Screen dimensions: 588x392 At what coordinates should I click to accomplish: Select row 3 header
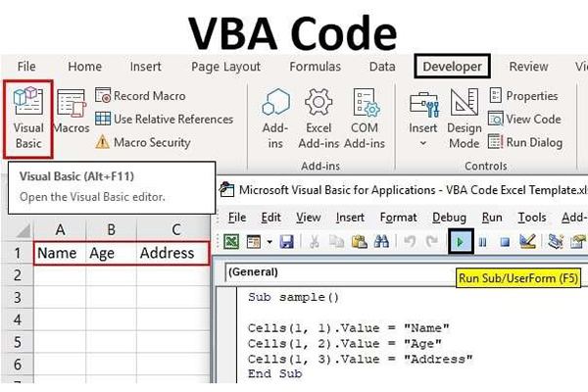tap(18, 298)
